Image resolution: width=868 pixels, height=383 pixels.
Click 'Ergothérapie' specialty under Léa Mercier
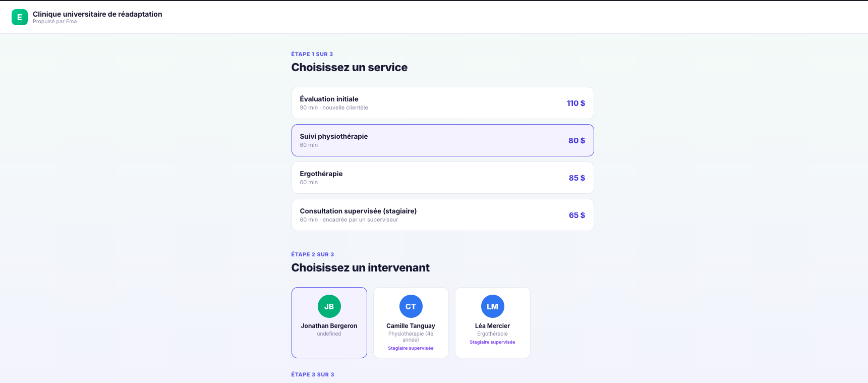point(493,334)
